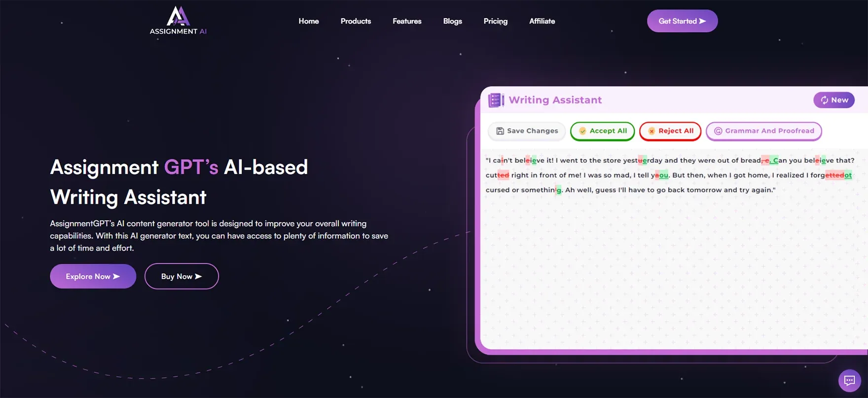Open the Products menu item
Image resolution: width=868 pixels, height=398 pixels.
pyautogui.click(x=356, y=21)
